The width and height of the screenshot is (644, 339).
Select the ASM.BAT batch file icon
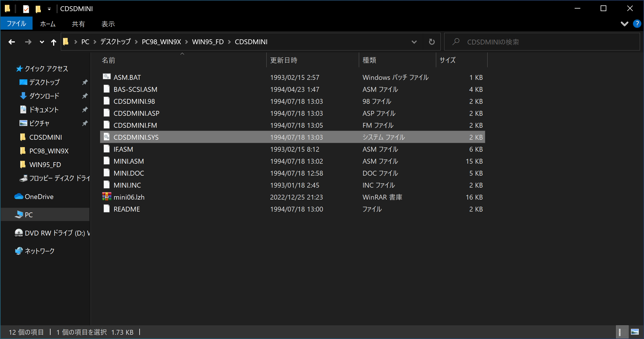107,77
